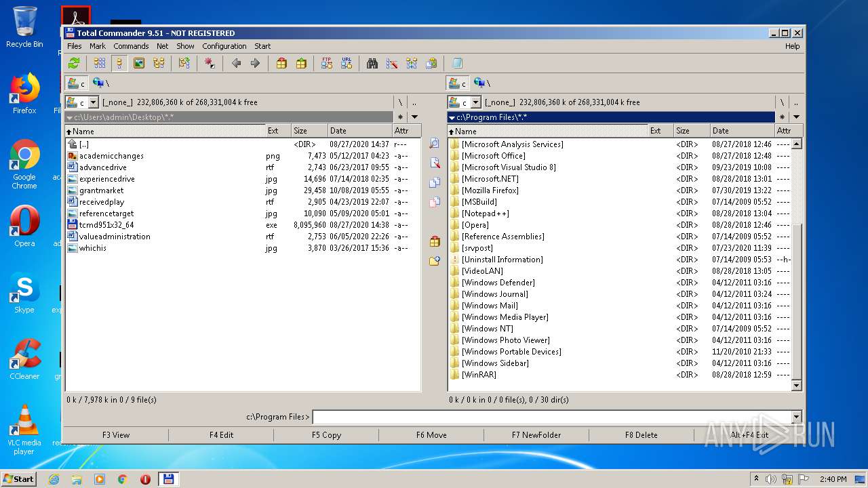Open Notepad icon in toolbar

[x=457, y=63]
